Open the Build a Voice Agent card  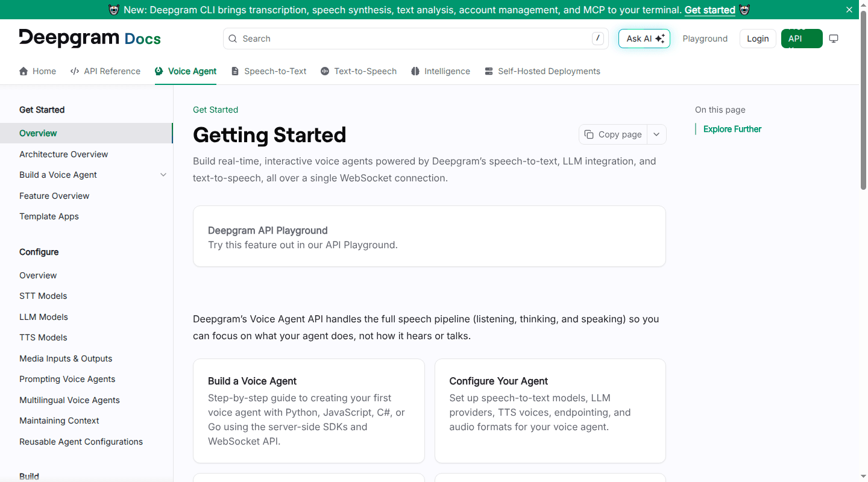[309, 411]
